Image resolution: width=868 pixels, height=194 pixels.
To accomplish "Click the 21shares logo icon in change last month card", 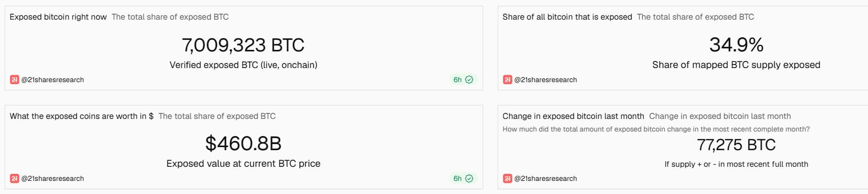I will coord(507,178).
